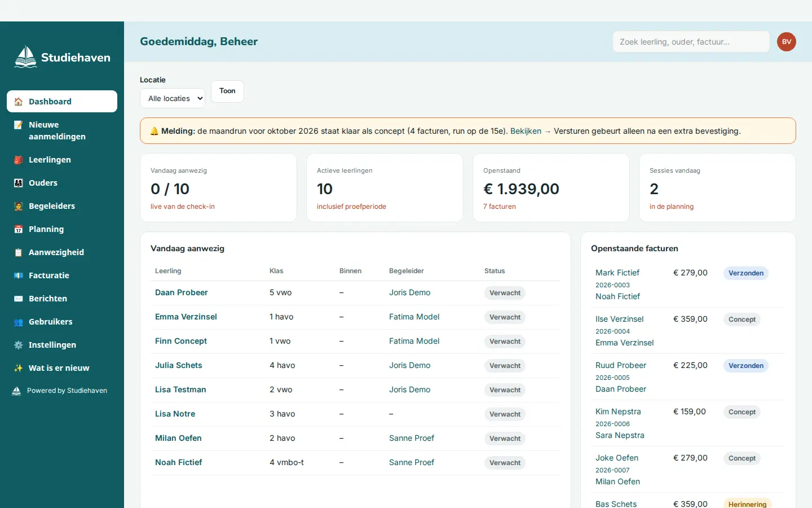Focus the Zoek leerling search field
Viewport: 812px width, 508px height.
click(x=691, y=42)
